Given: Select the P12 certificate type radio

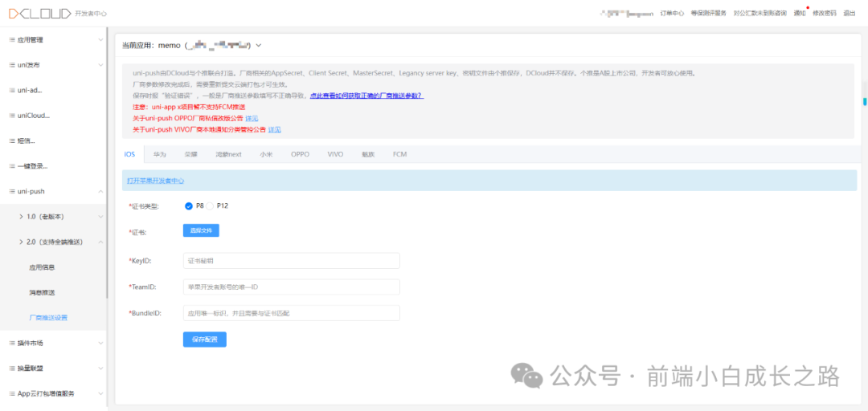Looking at the screenshot, I should [x=210, y=205].
